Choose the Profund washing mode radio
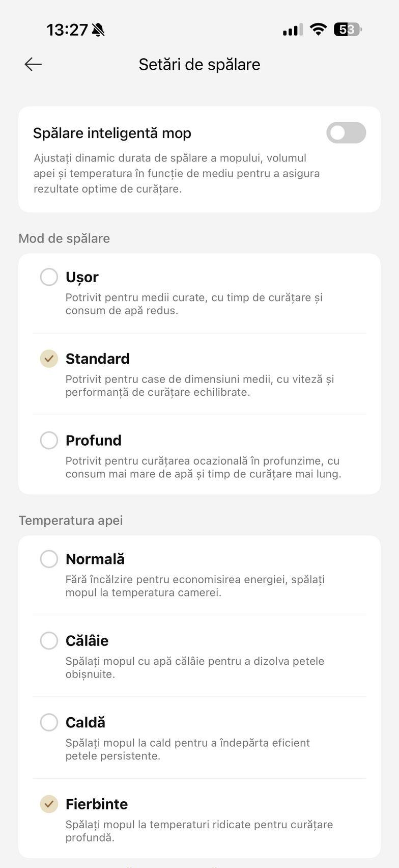Screen dimensions: 399x868 (x=49, y=440)
